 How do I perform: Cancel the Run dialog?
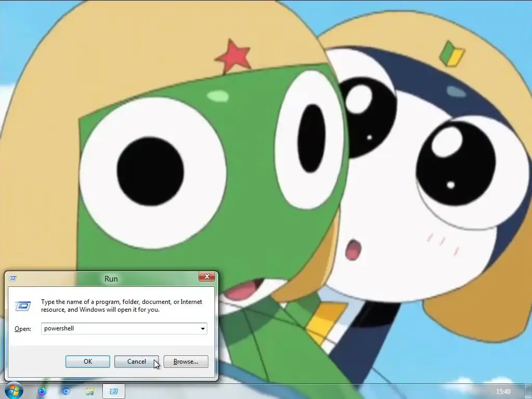[x=137, y=362]
